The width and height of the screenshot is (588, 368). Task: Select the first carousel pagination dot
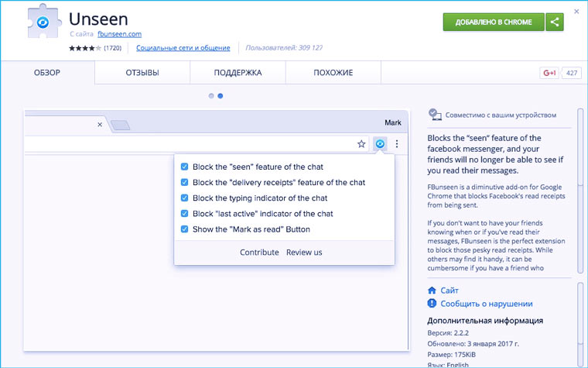[x=211, y=96]
